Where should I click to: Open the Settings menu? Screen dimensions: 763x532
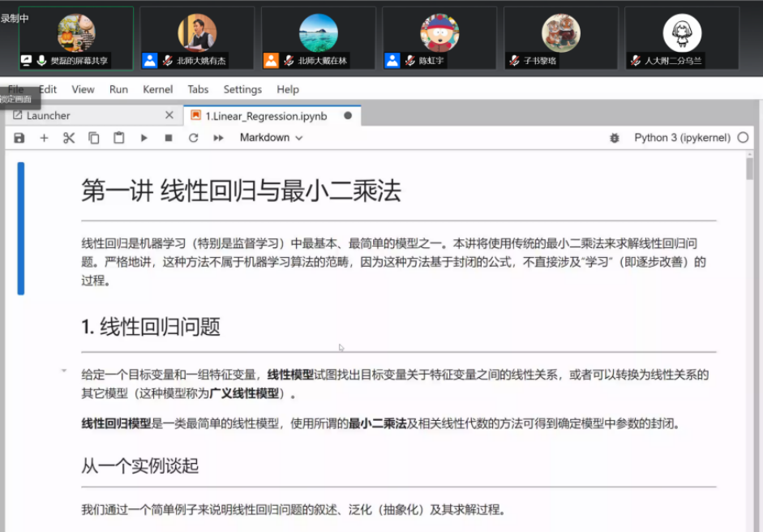(242, 89)
